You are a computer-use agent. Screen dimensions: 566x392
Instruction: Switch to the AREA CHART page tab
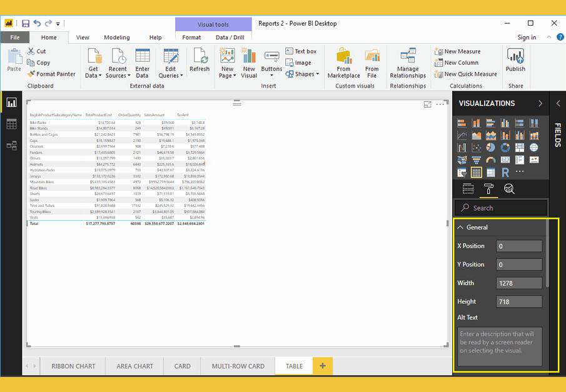tap(134, 366)
